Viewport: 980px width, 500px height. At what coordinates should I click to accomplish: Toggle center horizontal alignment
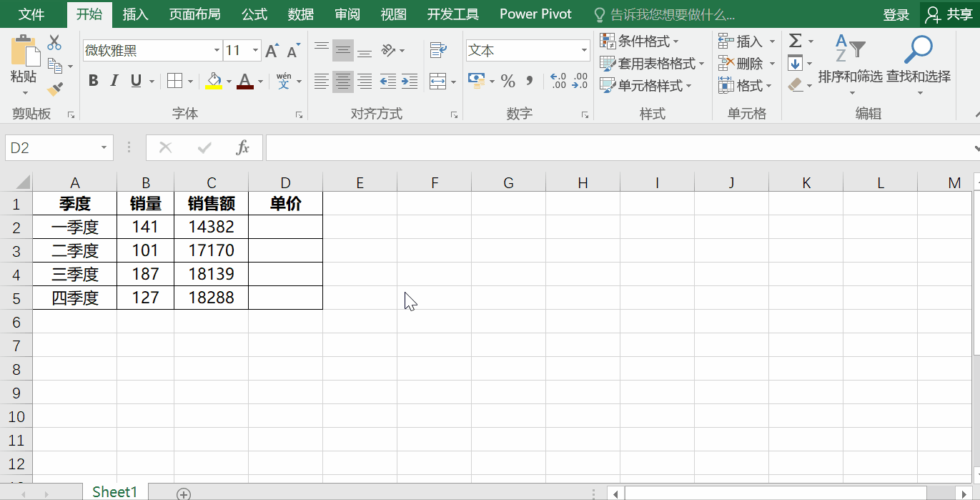pos(343,82)
